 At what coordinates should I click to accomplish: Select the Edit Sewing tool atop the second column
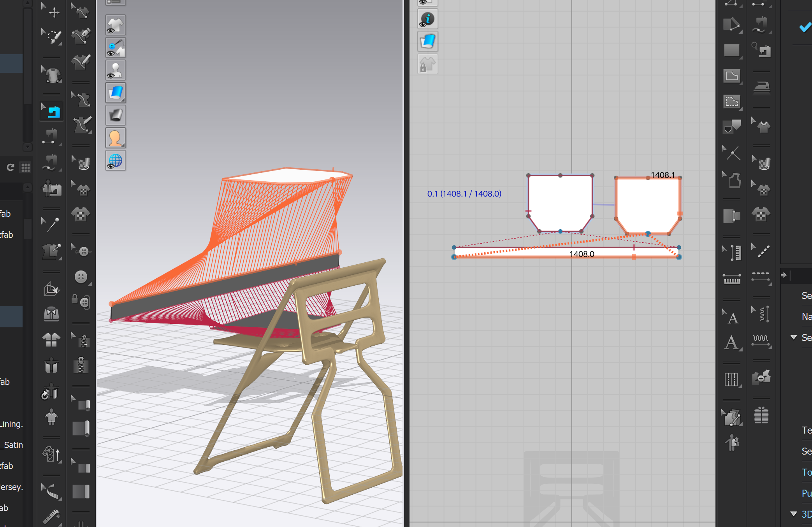81,11
